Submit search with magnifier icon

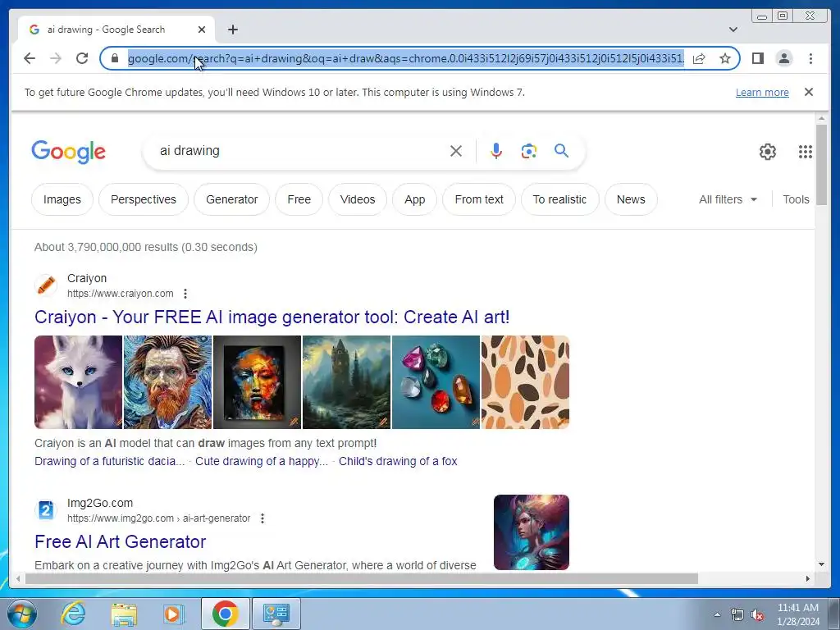pyautogui.click(x=561, y=151)
